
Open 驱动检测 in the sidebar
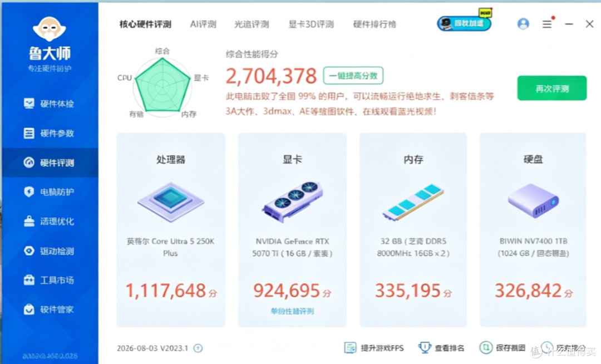point(50,251)
